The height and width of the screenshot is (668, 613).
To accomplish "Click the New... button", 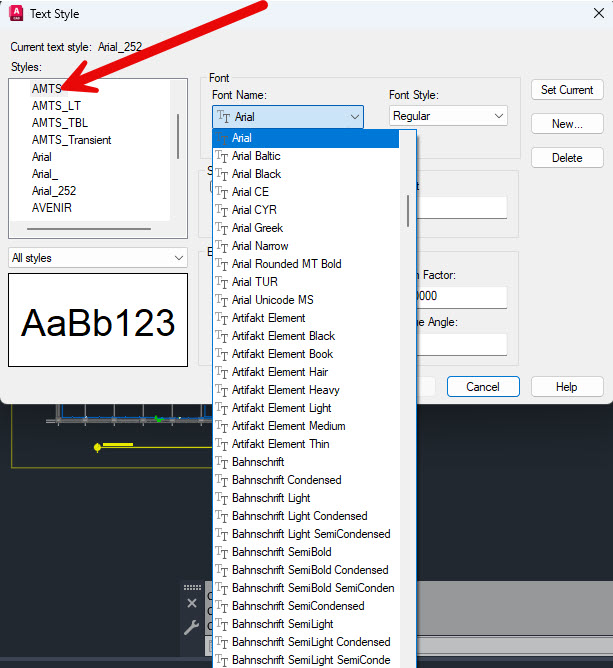I will [x=567, y=124].
